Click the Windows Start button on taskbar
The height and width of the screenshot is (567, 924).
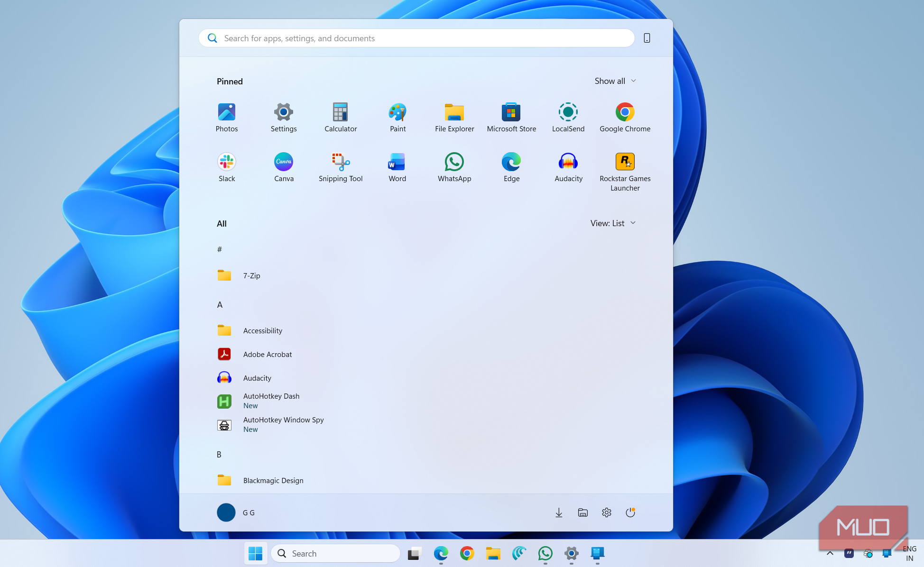(256, 553)
